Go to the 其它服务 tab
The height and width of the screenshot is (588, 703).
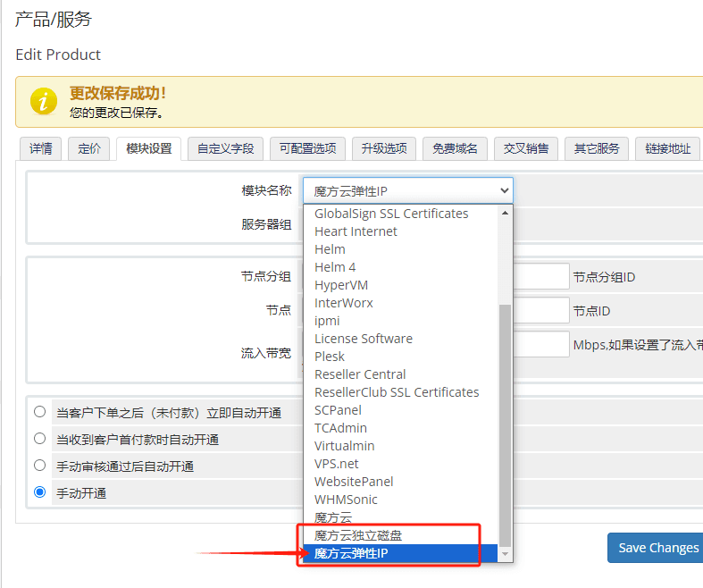(x=597, y=148)
